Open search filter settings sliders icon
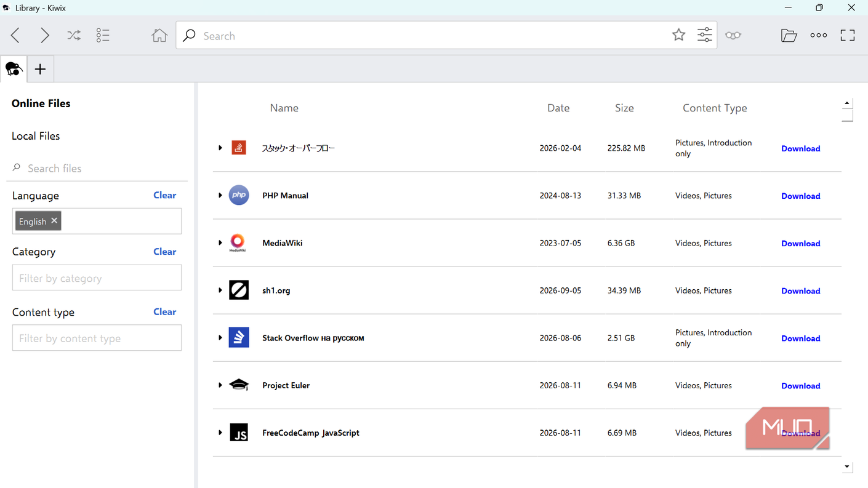Viewport: 868px width, 488px height. coord(705,35)
